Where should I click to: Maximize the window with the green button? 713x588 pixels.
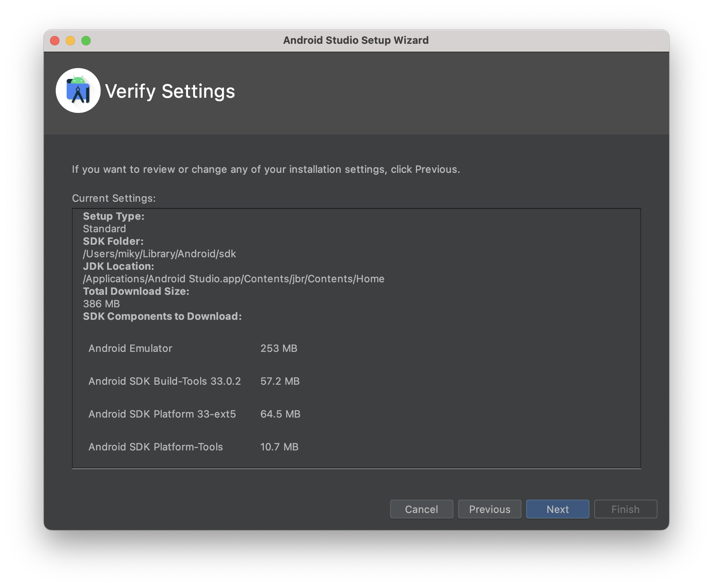[86, 41]
